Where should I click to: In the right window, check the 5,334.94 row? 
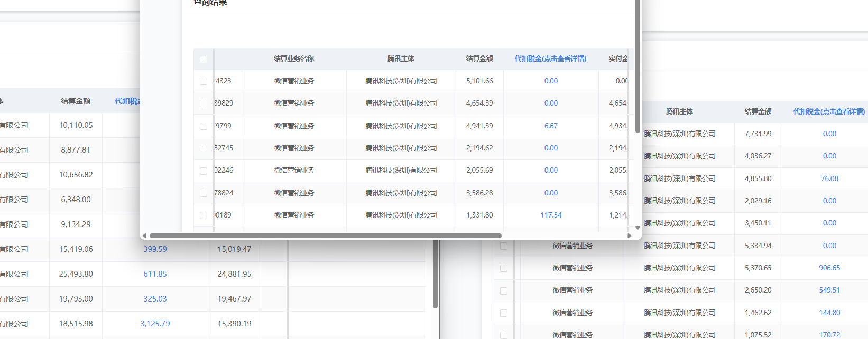504,246
